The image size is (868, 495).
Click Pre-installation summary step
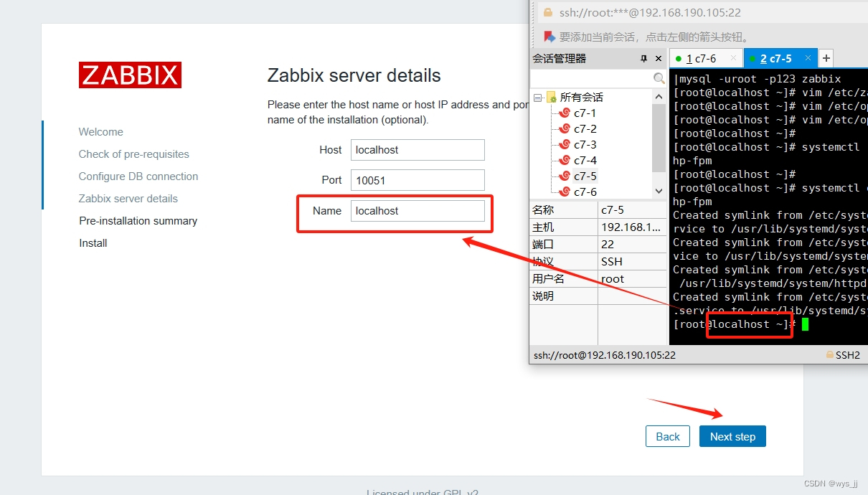138,221
